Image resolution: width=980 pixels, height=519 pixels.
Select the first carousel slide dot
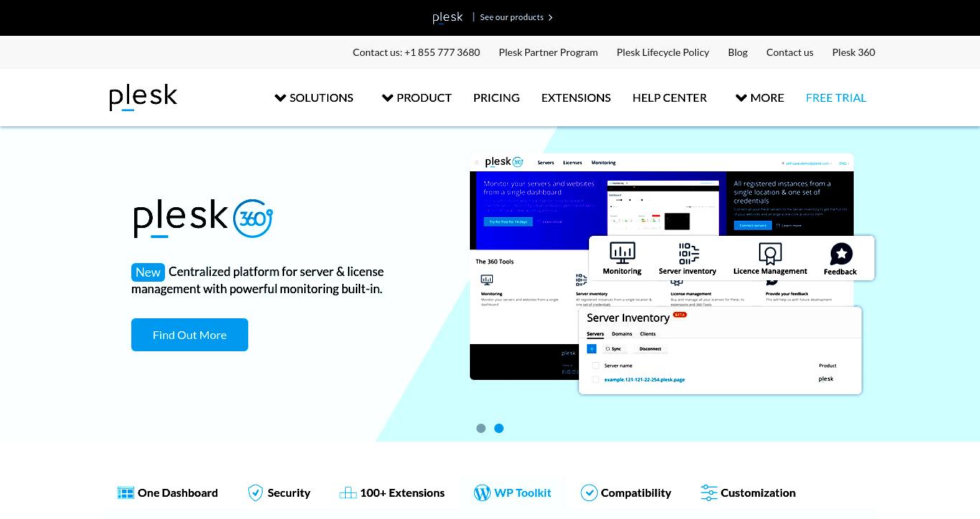point(481,428)
